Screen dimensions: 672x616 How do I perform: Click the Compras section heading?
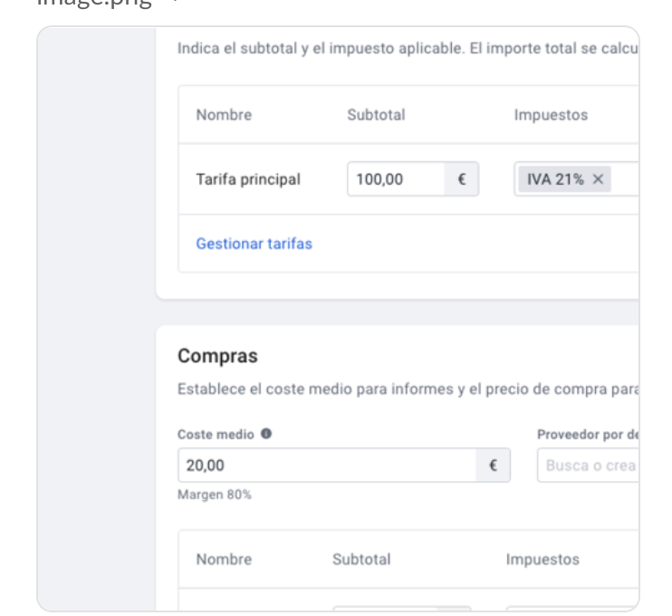tap(217, 356)
